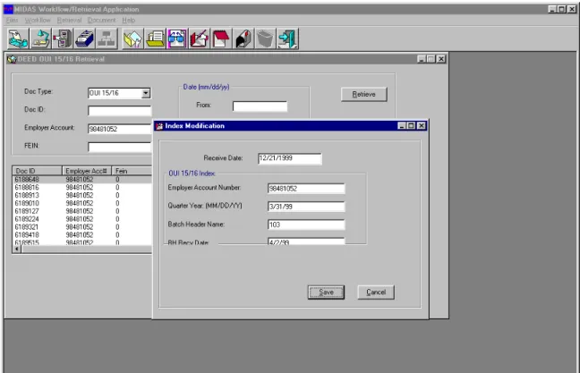Open the Help menu
Viewport: 588px width, 373px height.
[128, 21]
